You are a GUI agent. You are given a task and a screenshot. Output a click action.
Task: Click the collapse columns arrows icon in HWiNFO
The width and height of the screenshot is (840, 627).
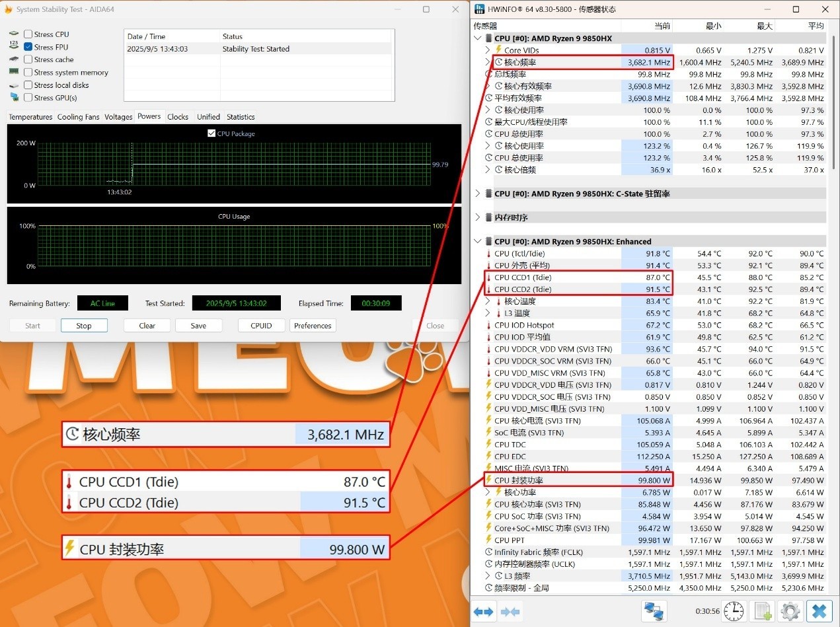(511, 612)
